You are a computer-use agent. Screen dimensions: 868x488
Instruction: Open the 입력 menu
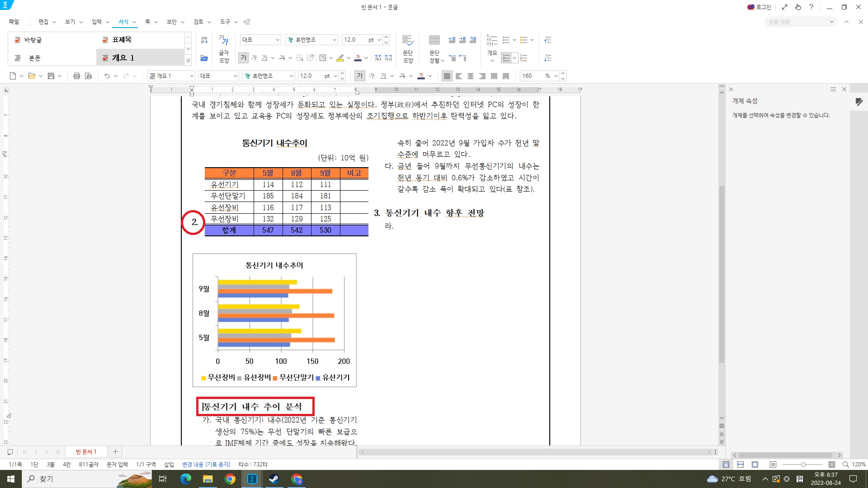coord(97,22)
